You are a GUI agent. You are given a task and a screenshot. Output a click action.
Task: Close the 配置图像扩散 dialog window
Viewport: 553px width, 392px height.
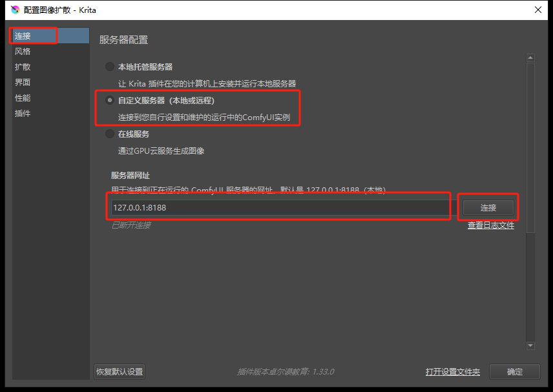tap(537, 10)
